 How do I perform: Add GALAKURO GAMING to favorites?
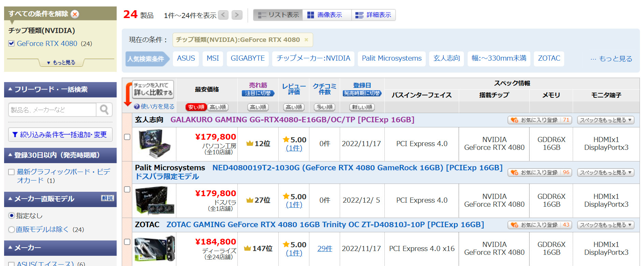point(540,120)
